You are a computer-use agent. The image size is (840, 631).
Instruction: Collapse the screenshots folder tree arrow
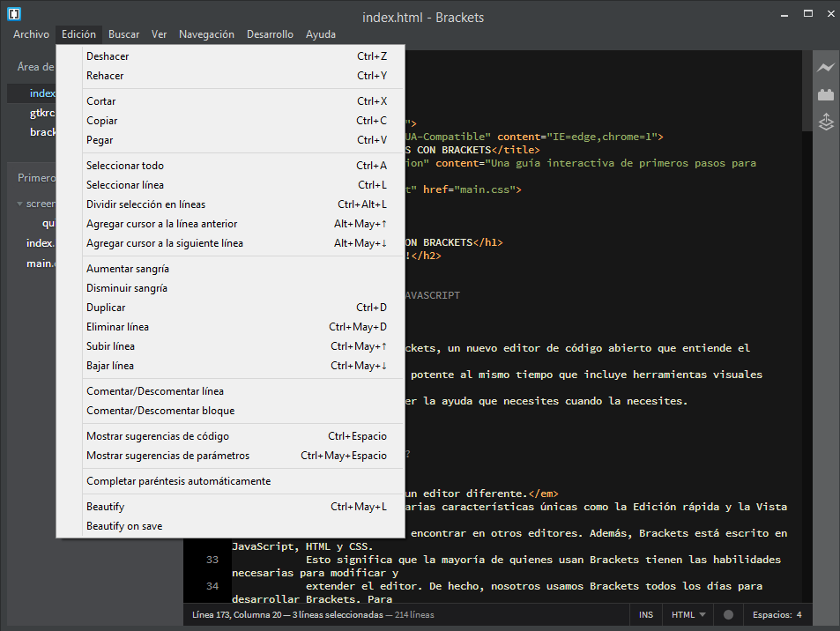[19, 204]
